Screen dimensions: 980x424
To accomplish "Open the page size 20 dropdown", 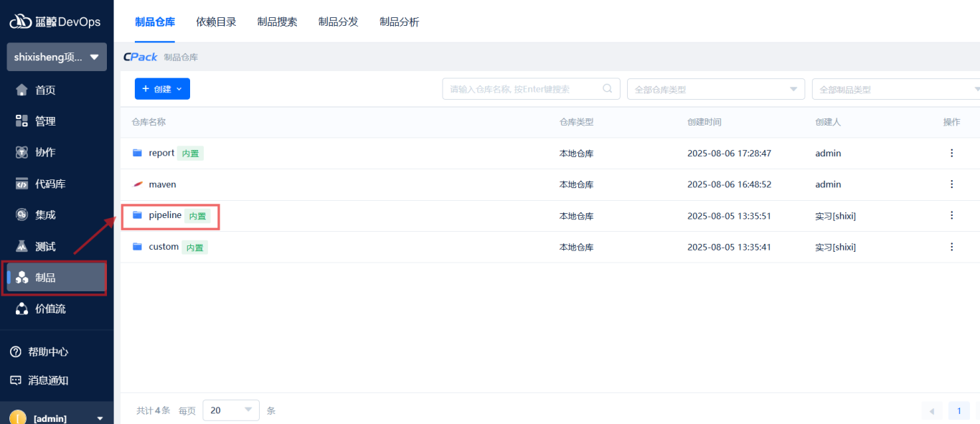I will tap(231, 410).
